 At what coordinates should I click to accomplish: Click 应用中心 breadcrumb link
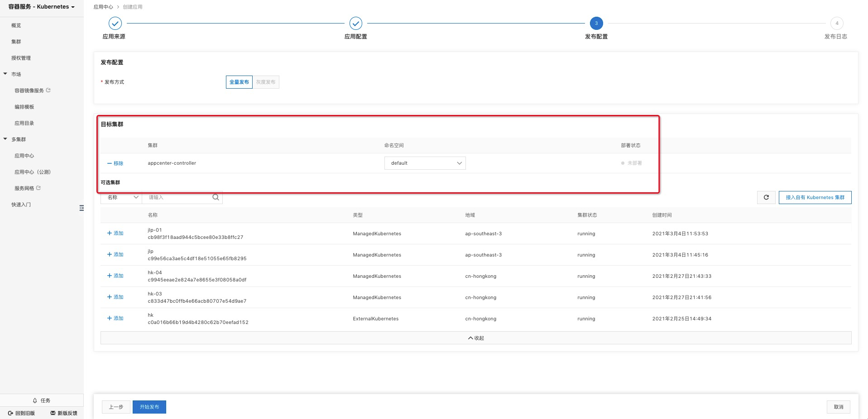tap(103, 7)
